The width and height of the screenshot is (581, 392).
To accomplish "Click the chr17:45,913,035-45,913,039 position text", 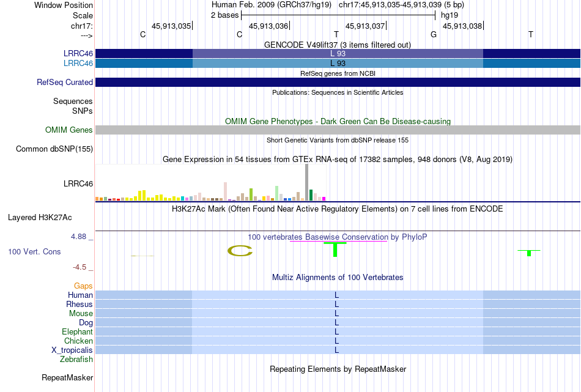I will 401,5.
